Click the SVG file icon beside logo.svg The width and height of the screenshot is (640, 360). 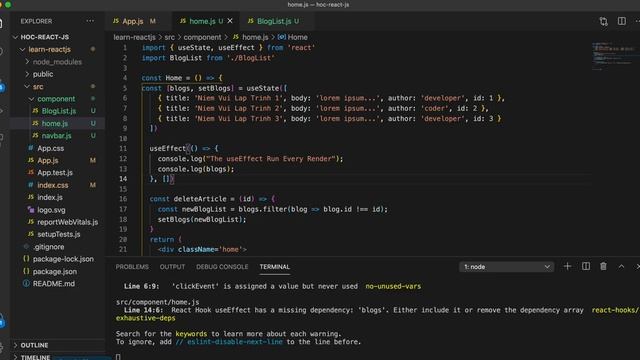tap(31, 209)
